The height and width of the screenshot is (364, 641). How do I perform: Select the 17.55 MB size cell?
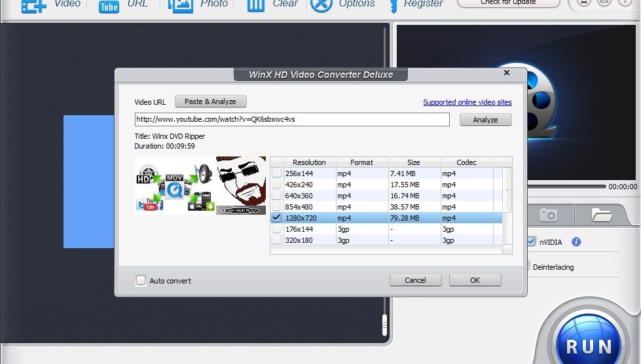point(405,184)
